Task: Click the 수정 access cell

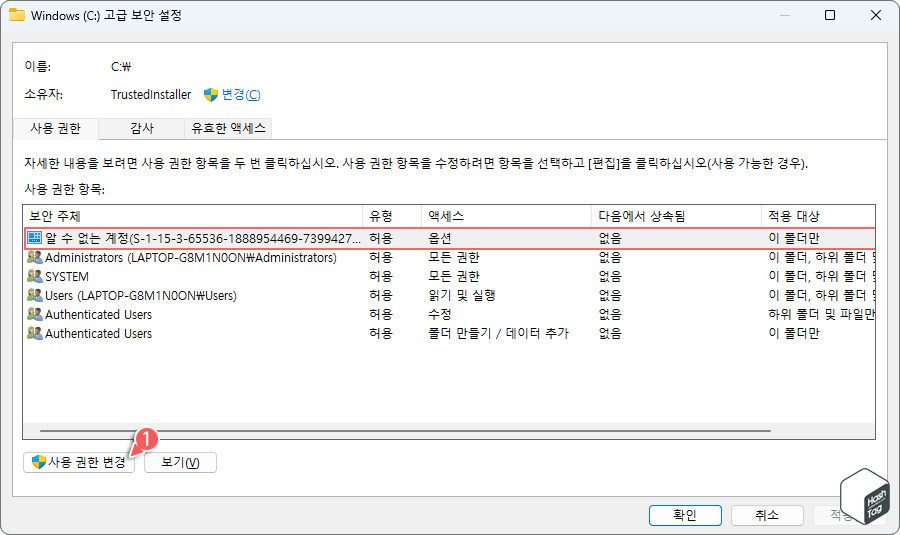Action: (440, 314)
